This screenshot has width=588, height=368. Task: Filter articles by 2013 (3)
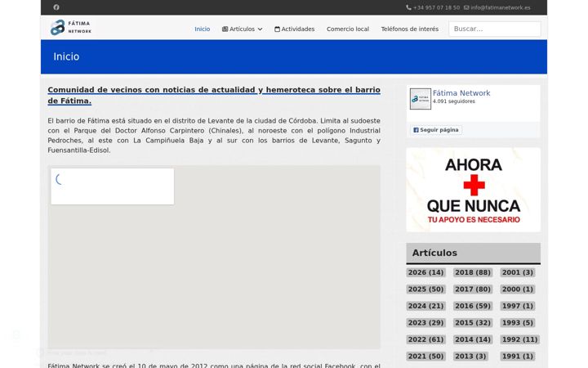point(470,357)
